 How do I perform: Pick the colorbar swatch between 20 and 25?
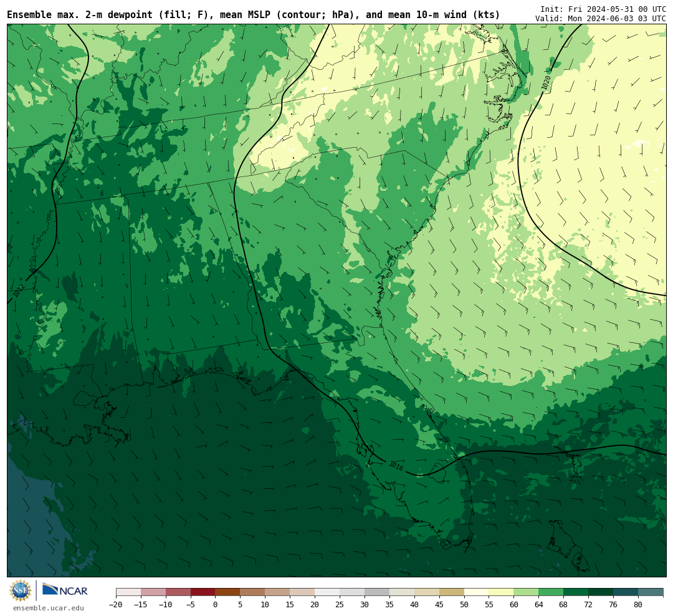click(328, 592)
